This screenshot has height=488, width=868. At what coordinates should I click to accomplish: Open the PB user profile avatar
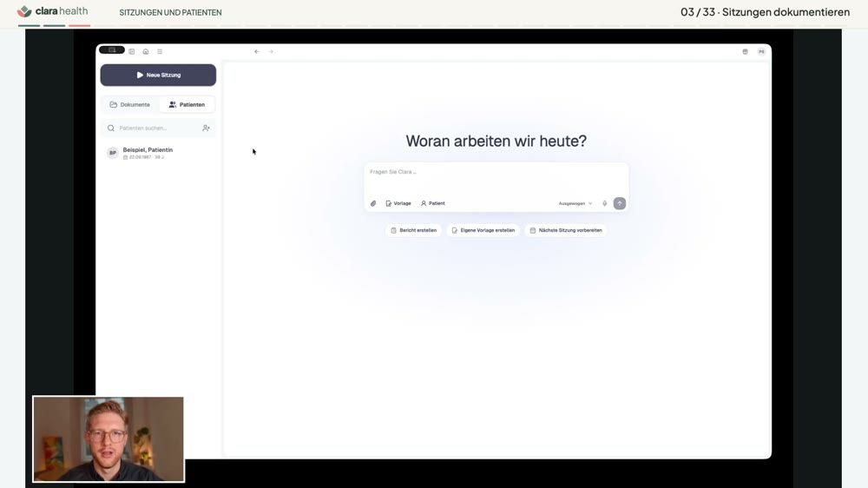pyautogui.click(x=762, y=51)
